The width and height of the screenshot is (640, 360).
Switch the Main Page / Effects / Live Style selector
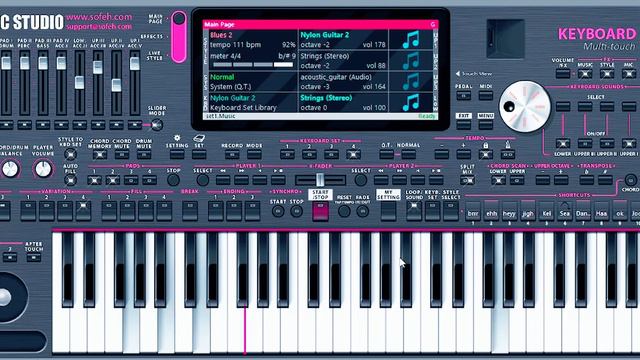coord(179,37)
